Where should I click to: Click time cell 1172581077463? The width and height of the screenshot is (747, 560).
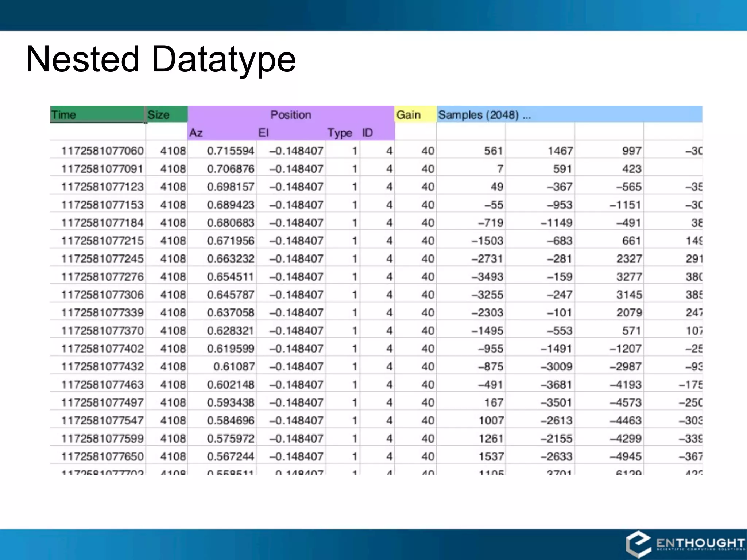click(x=102, y=384)
